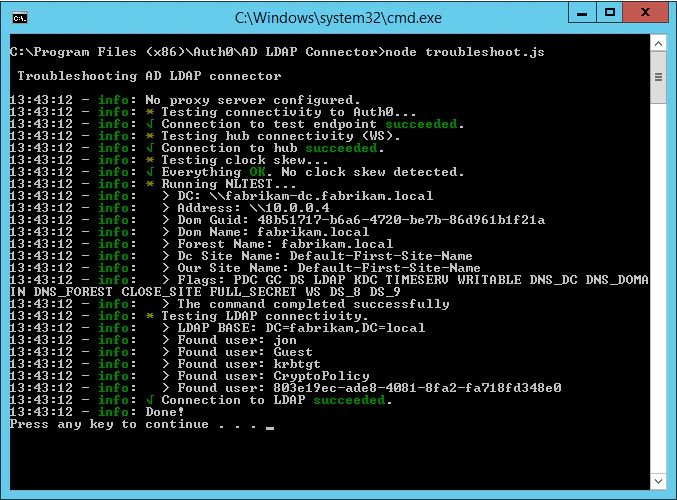This screenshot has height=500, width=677.
Task: Close the cmd.exe window
Action: pos(645,13)
